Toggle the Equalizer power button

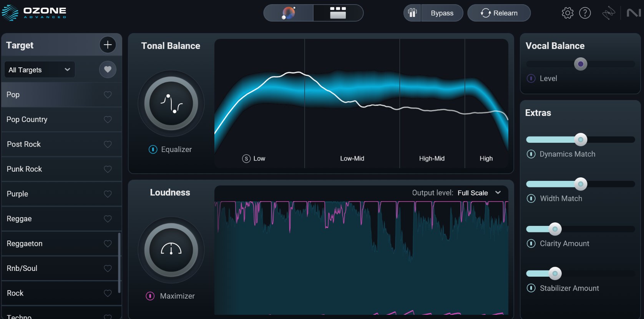153,149
